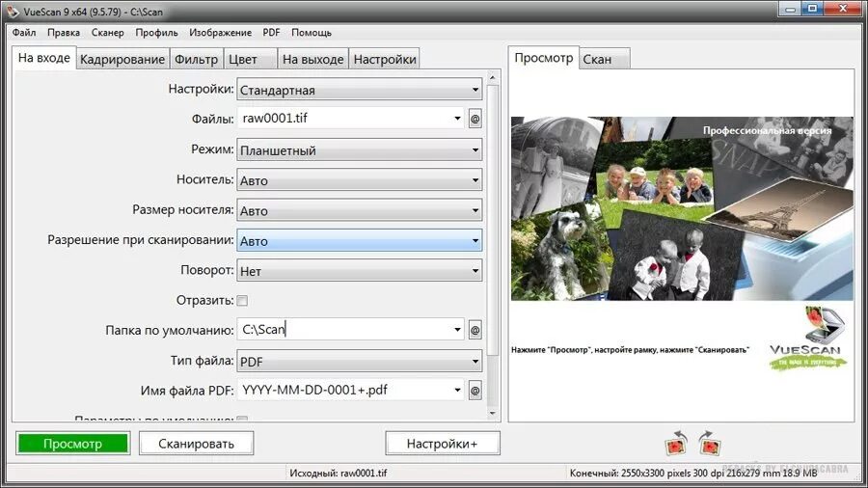Switch to the Кадрирование tab
Image resolution: width=868 pixels, height=488 pixels.
click(122, 59)
